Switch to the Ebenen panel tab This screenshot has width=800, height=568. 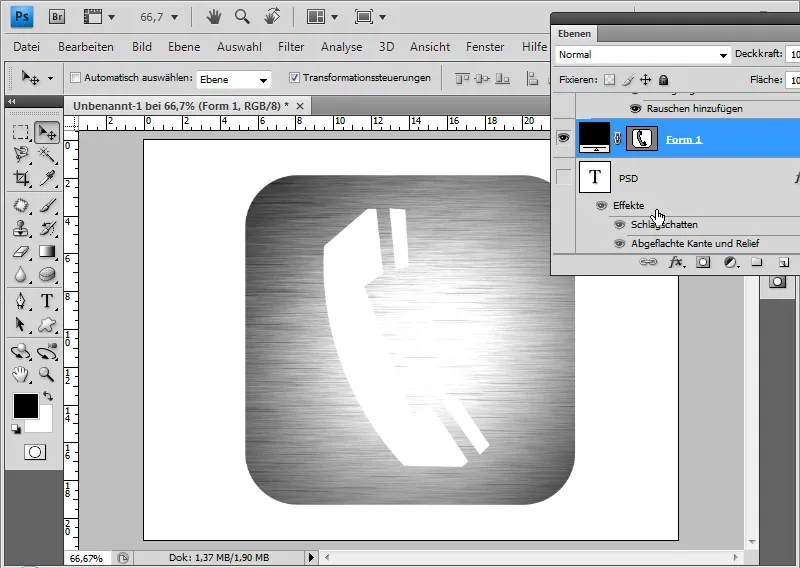574,34
